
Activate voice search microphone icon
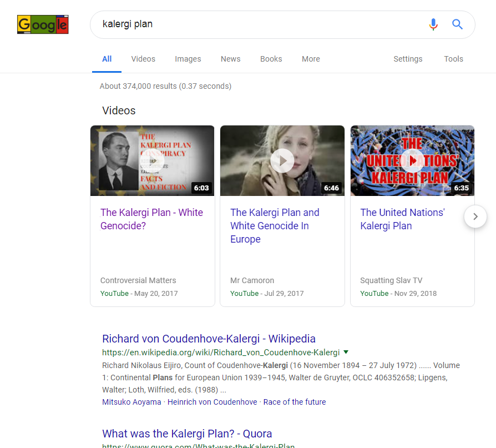pos(433,24)
